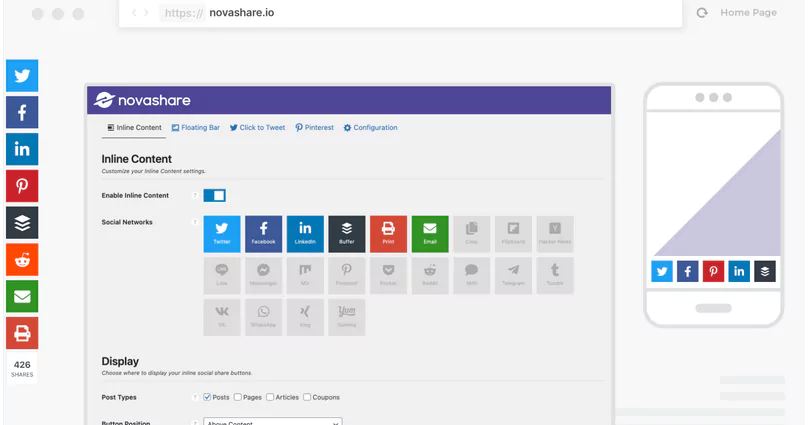809x425 pixels.
Task: Enable the greyed-out Xing network tile
Action: click(x=305, y=317)
